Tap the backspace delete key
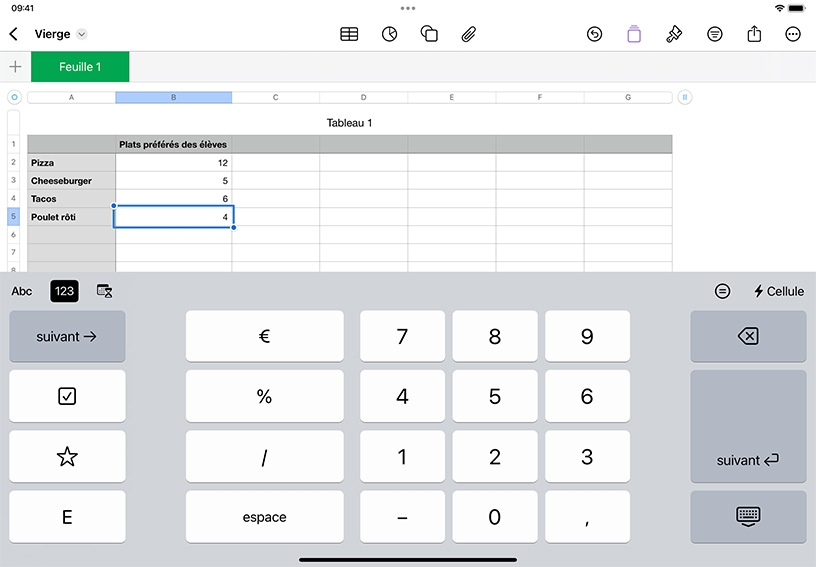816x567 pixels. tap(748, 337)
